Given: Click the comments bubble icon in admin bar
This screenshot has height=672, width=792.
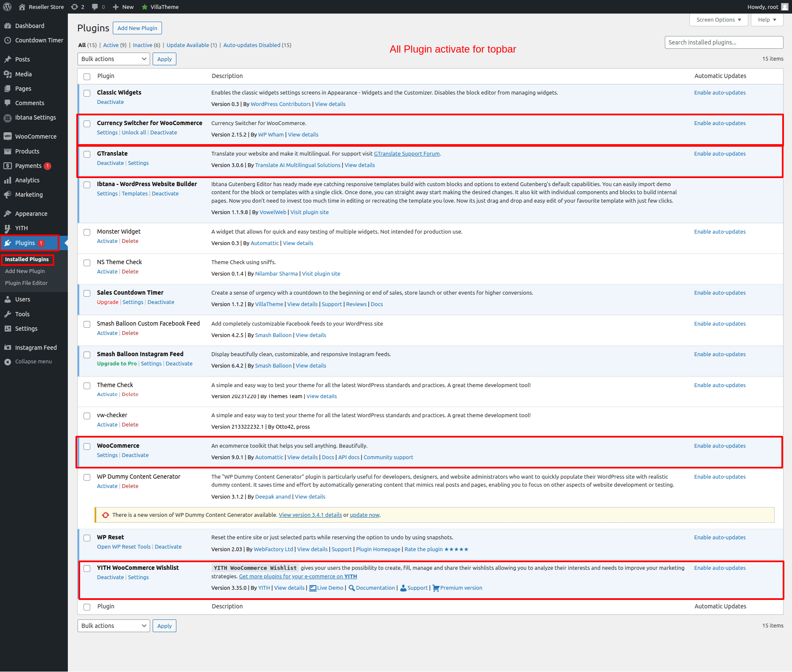Looking at the screenshot, I should coord(95,7).
